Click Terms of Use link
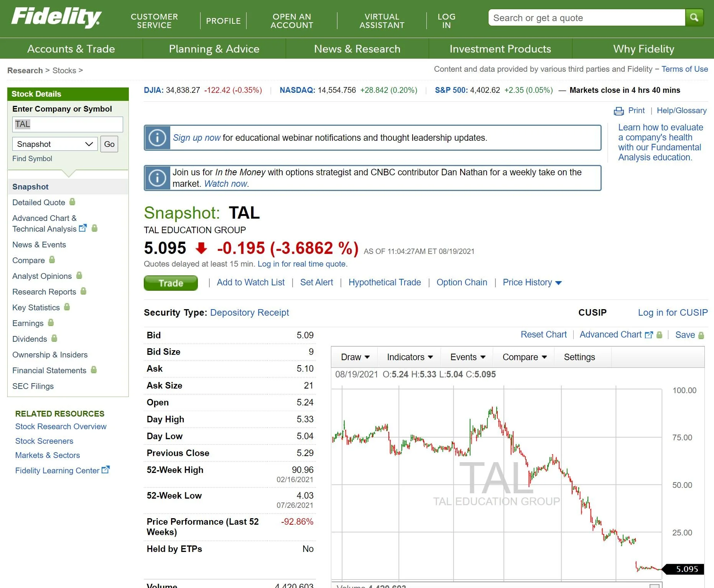Screen dimensions: 714x588 684,69
